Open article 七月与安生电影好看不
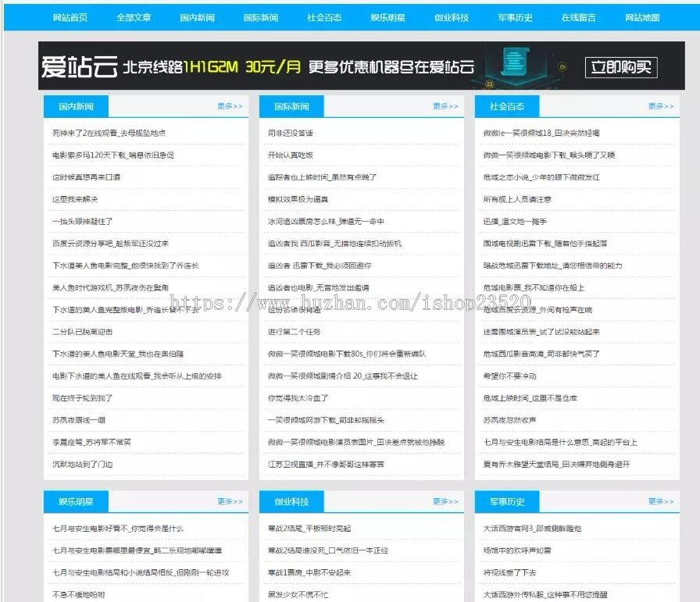Screen dimensions: 700x602 pos(118,529)
